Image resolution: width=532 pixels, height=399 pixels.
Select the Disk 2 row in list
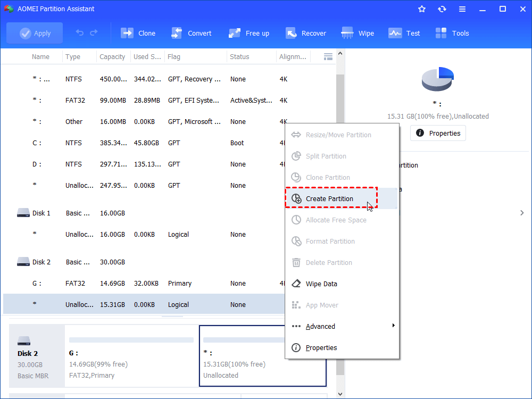(x=144, y=262)
